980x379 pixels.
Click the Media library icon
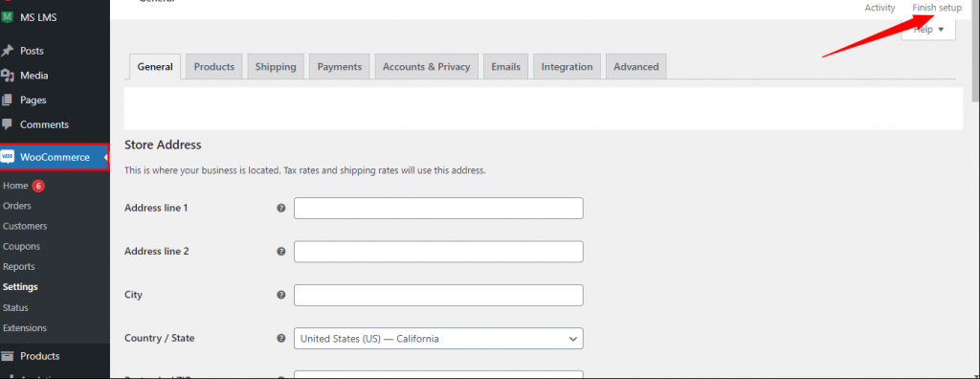(8, 76)
